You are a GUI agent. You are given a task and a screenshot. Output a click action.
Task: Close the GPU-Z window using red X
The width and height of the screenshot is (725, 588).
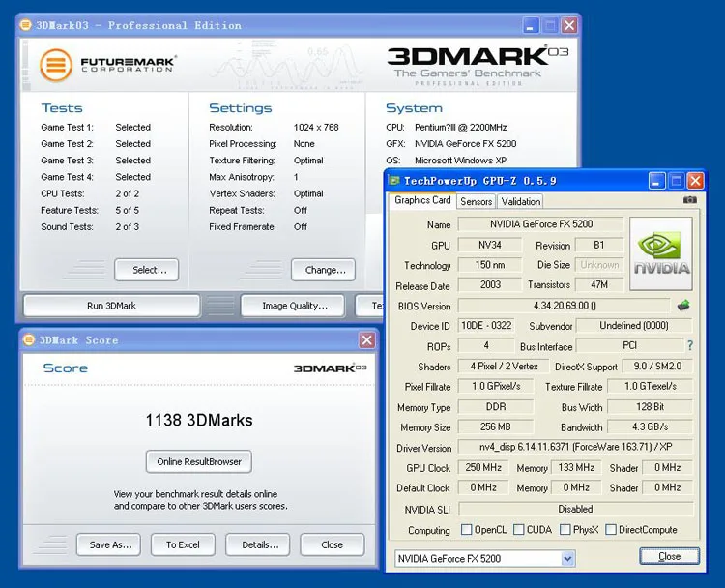(x=695, y=181)
